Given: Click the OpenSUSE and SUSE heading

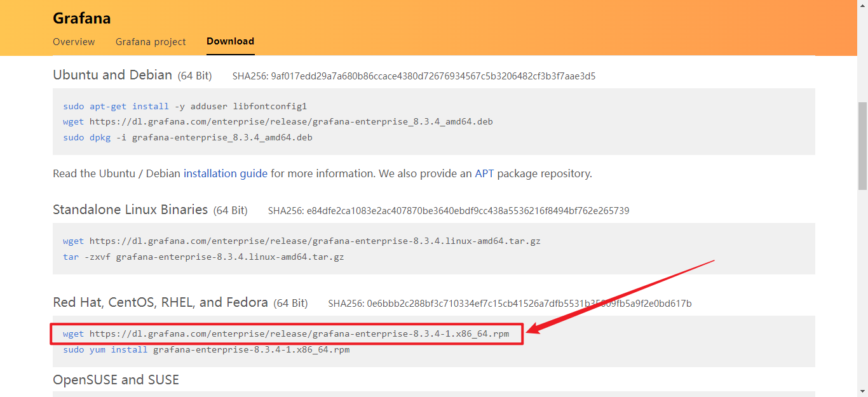Looking at the screenshot, I should tap(116, 380).
